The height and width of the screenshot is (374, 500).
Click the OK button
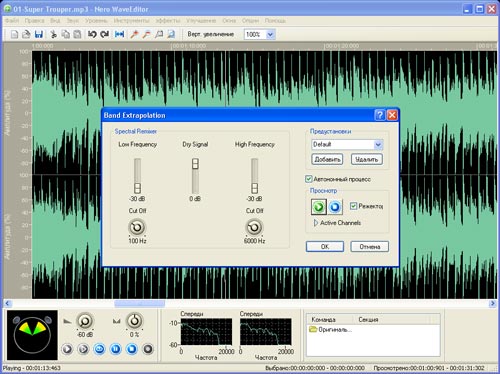click(x=325, y=247)
